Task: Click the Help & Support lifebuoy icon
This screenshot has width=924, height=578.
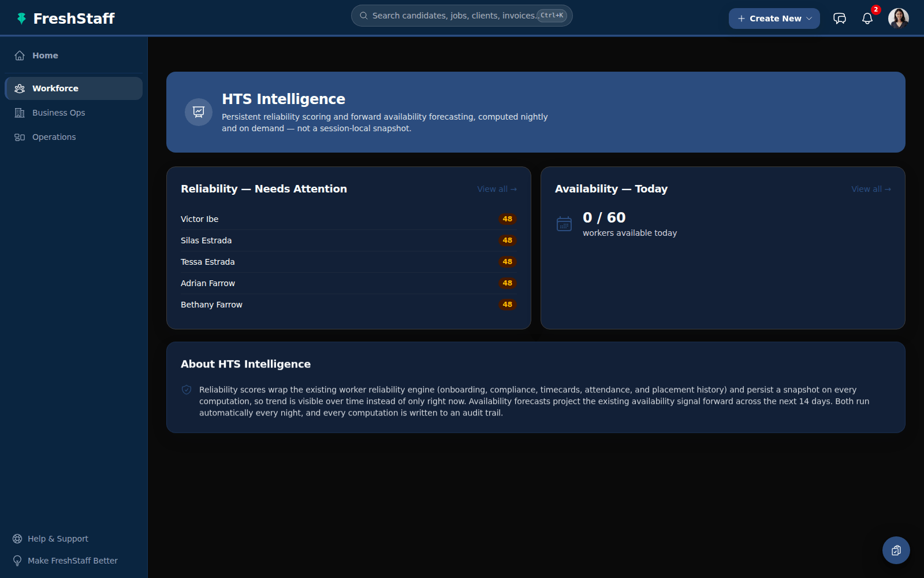Action: 17,539
